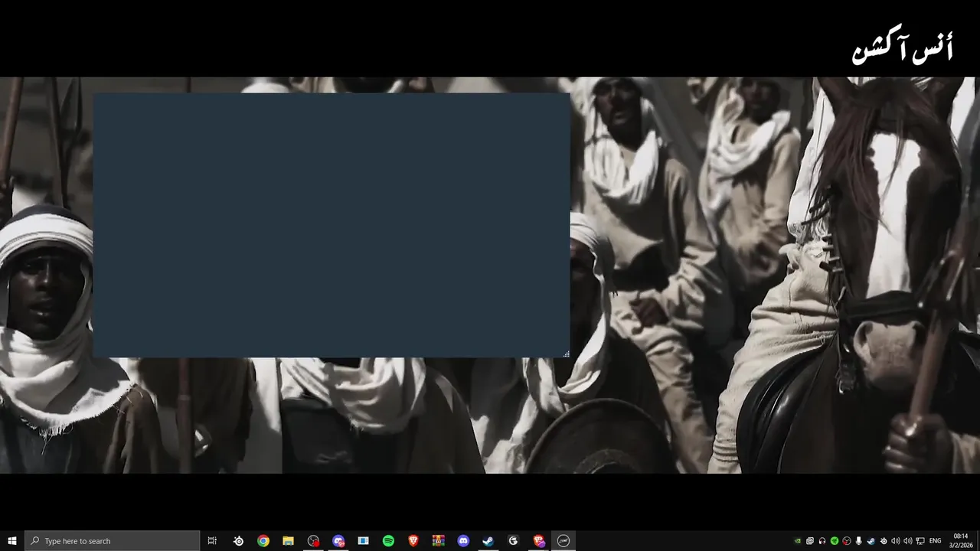Image resolution: width=980 pixels, height=551 pixels.
Task: Open Logitech G HUB from the taskbar
Action: click(x=513, y=541)
